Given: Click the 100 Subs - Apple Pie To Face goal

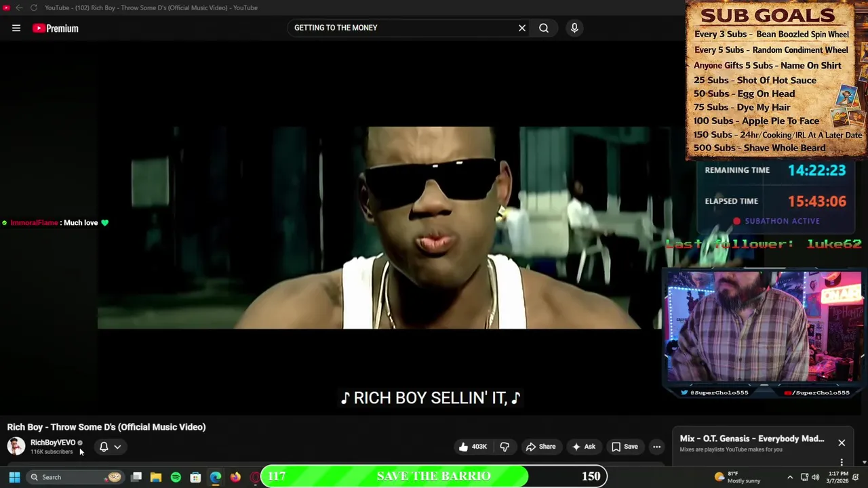Looking at the screenshot, I should pos(756,121).
